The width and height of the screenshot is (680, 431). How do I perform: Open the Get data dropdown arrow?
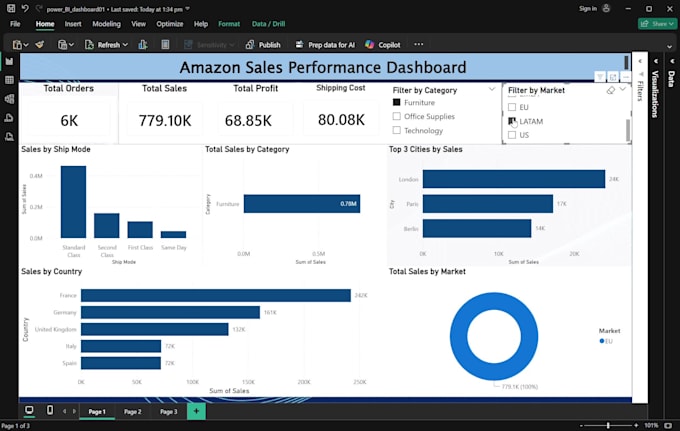tap(71, 45)
